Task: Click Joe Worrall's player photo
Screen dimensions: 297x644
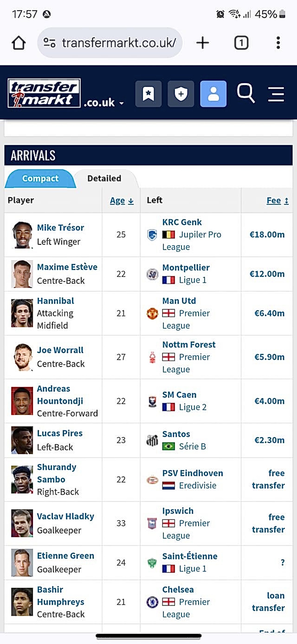Action: click(x=22, y=357)
